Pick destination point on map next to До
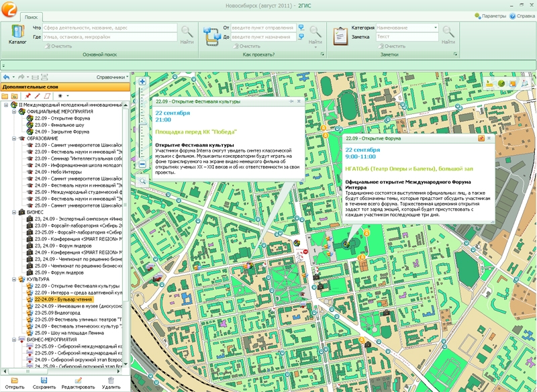Image resolution: width=537 pixels, height=392 pixels. (x=301, y=37)
